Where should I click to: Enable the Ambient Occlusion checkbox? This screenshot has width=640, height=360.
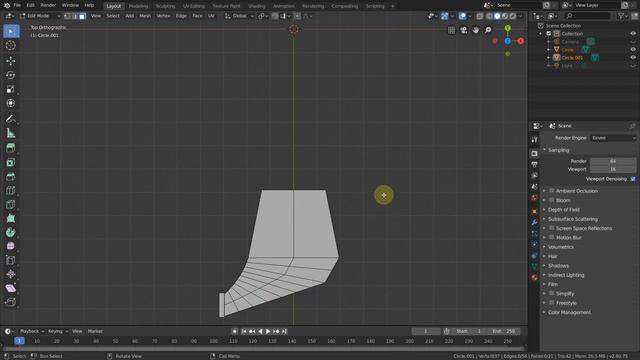tap(552, 191)
